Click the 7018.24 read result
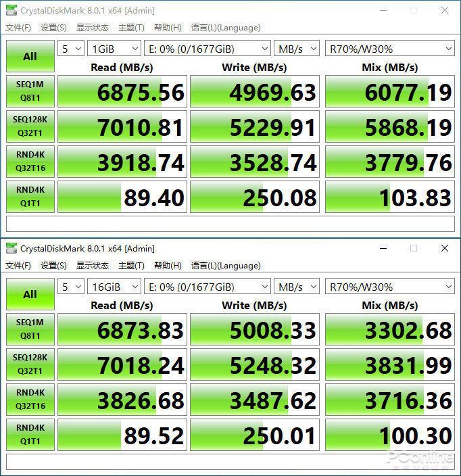This screenshot has width=461, height=476. point(122,364)
